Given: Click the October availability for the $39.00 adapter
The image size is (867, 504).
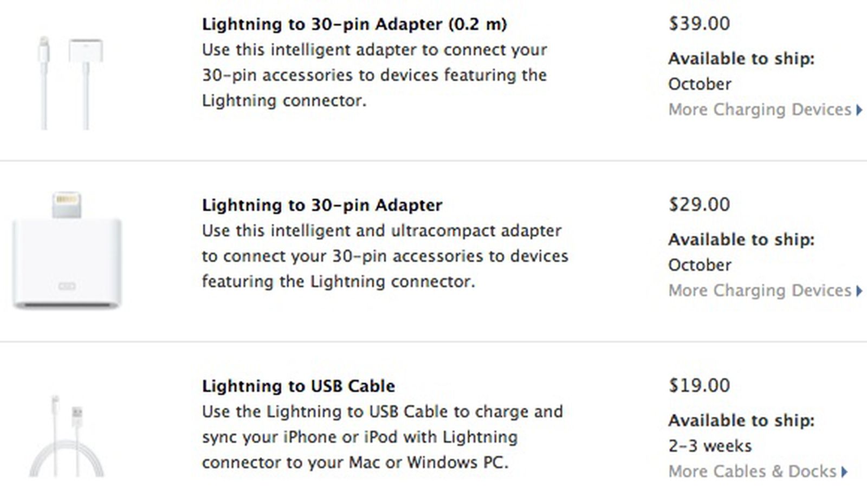Looking at the screenshot, I should 700,84.
